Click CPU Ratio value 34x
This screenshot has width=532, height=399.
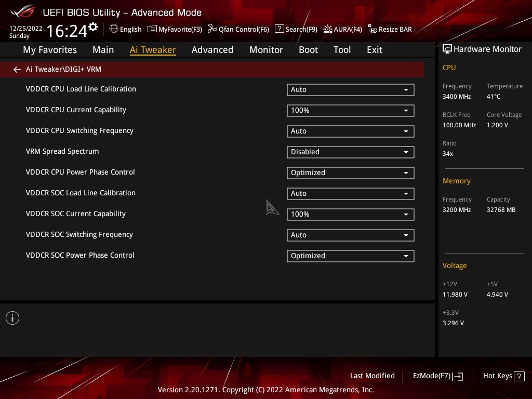tap(448, 154)
